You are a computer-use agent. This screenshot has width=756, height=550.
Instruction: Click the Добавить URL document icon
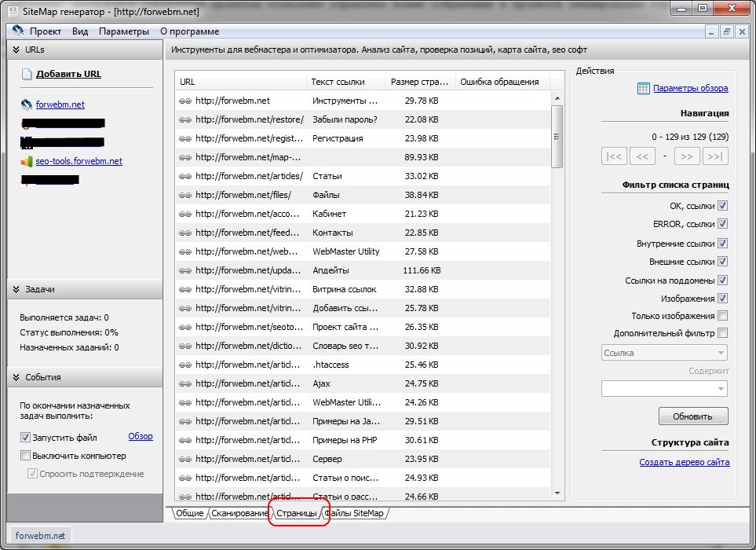27,75
